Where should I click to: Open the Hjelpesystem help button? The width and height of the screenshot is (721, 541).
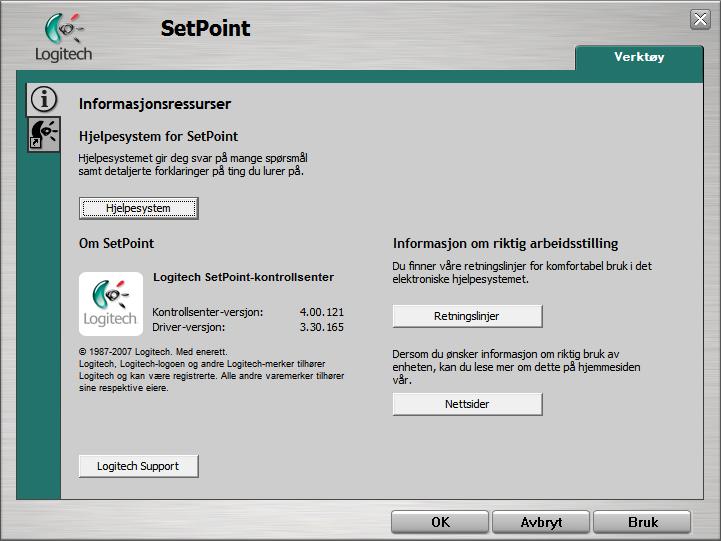(138, 208)
